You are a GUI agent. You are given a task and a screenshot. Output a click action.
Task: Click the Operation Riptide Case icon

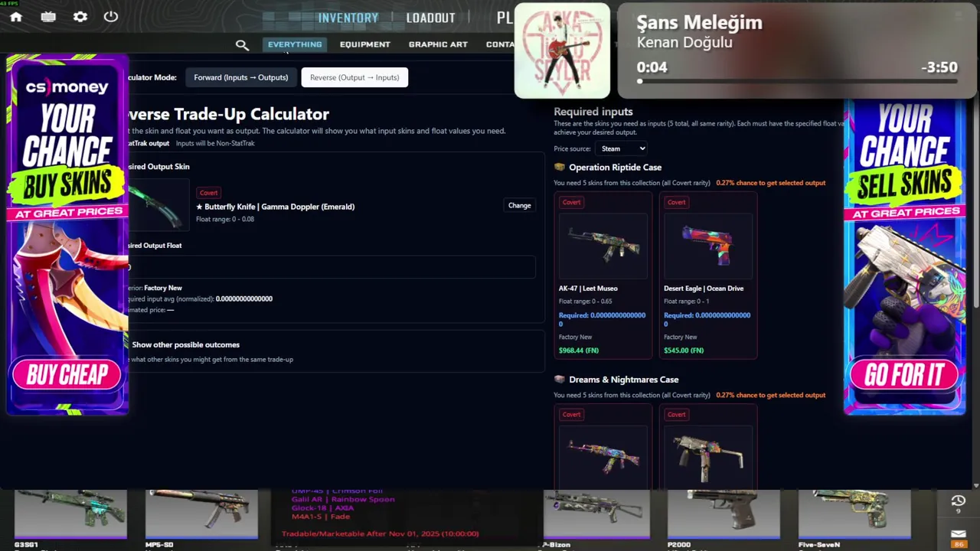560,167
